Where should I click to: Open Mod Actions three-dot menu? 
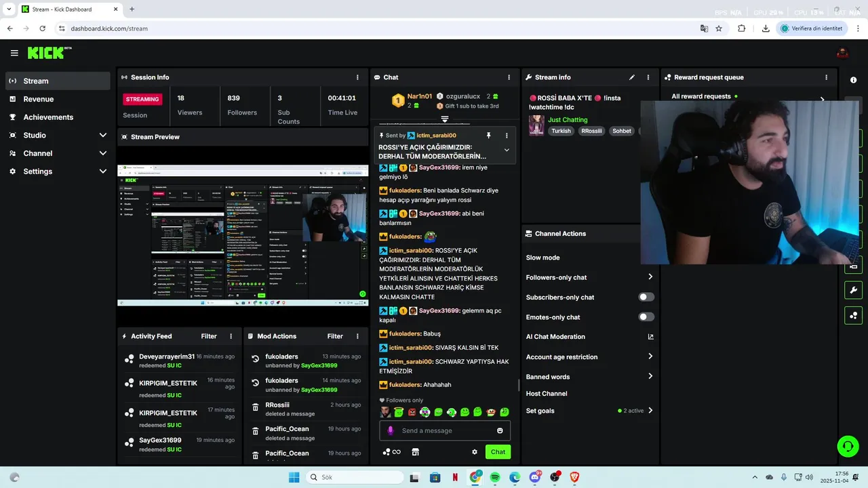coord(357,336)
